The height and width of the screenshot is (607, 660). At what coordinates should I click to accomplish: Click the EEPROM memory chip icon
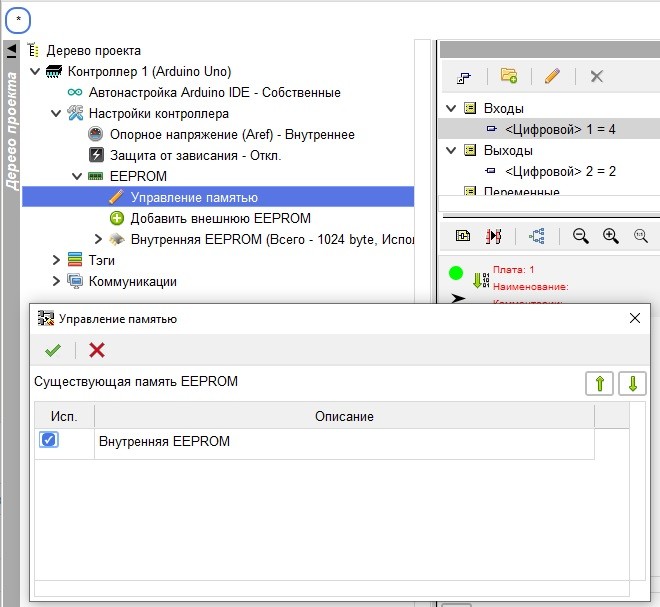tap(96, 176)
